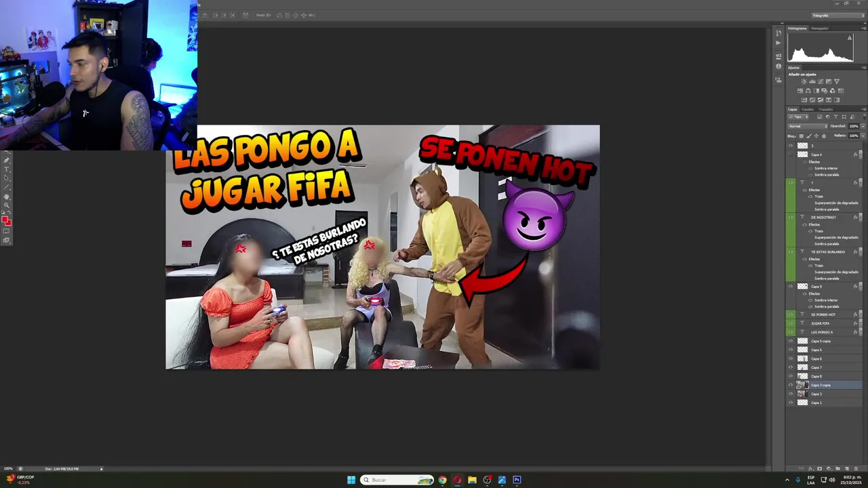Open the Windows Start button
Image resolution: width=868 pixels, height=488 pixels.
pos(351,480)
